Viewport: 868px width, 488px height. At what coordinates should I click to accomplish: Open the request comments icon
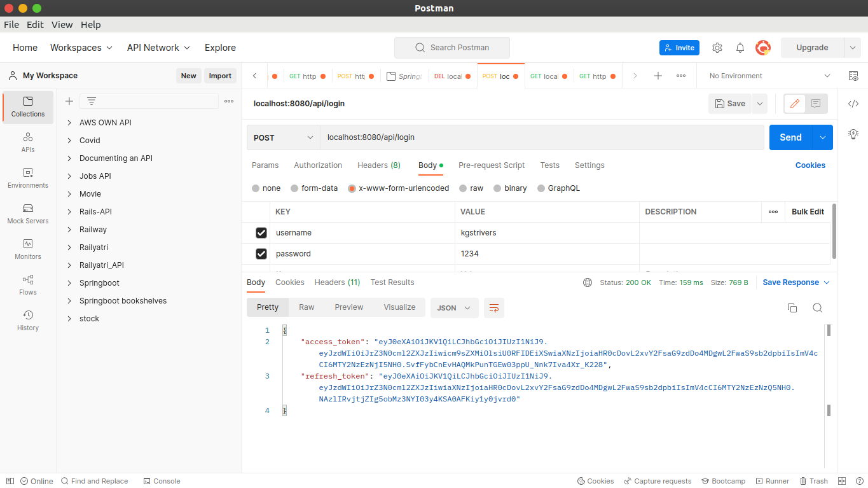816,104
